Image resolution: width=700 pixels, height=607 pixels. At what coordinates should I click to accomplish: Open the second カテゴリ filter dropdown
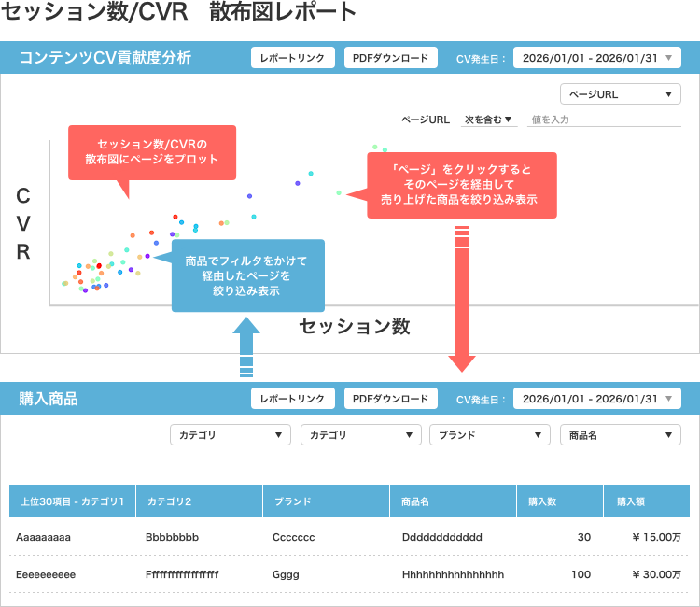click(x=361, y=435)
